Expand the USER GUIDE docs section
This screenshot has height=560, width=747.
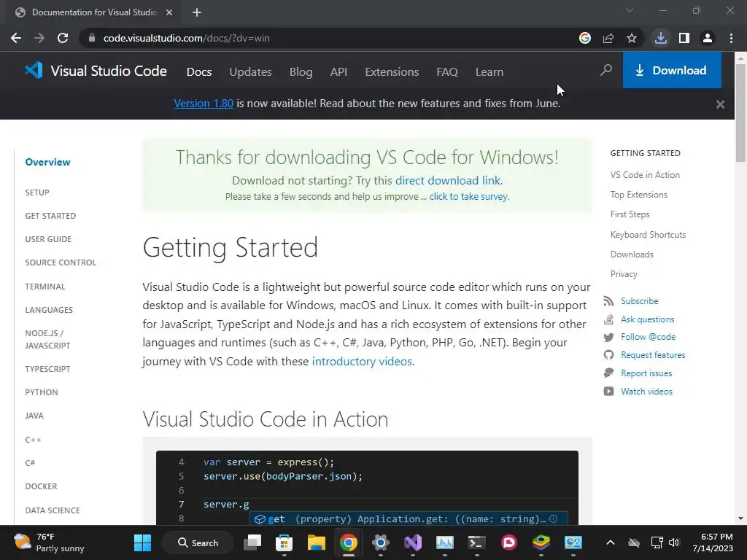pyautogui.click(x=48, y=239)
